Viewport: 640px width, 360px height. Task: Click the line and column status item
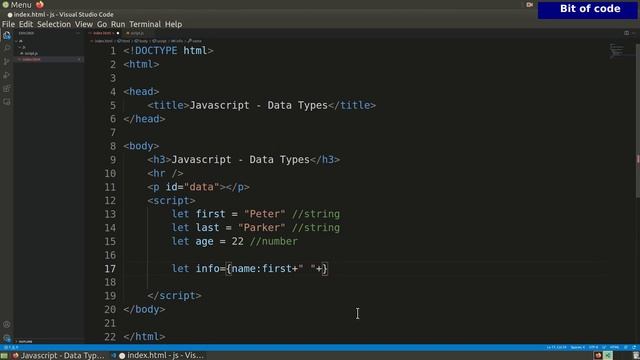[x=556, y=347]
